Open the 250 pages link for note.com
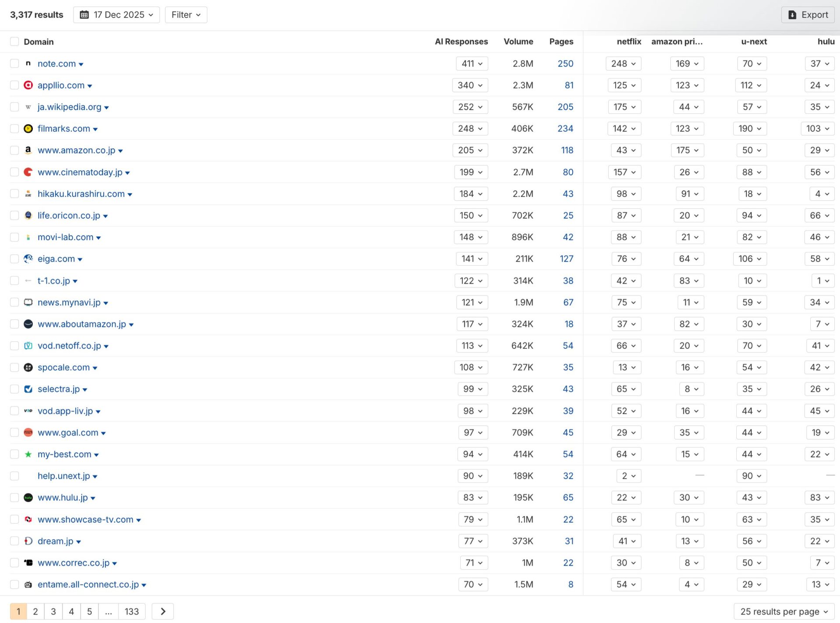This screenshot has width=840, height=623. 565,63
